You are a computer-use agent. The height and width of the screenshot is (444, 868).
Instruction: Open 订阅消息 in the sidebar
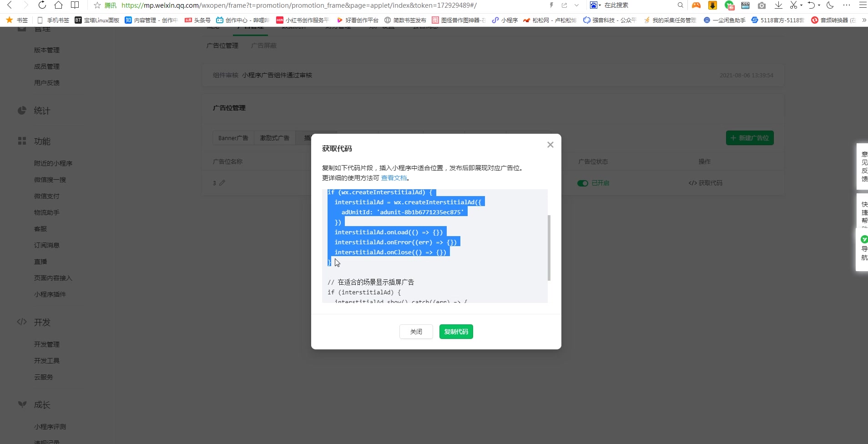click(x=47, y=245)
